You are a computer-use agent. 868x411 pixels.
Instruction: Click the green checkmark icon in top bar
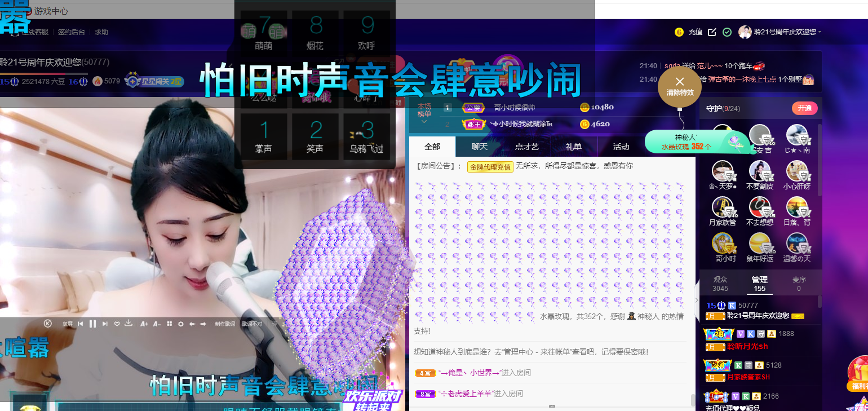(x=727, y=32)
